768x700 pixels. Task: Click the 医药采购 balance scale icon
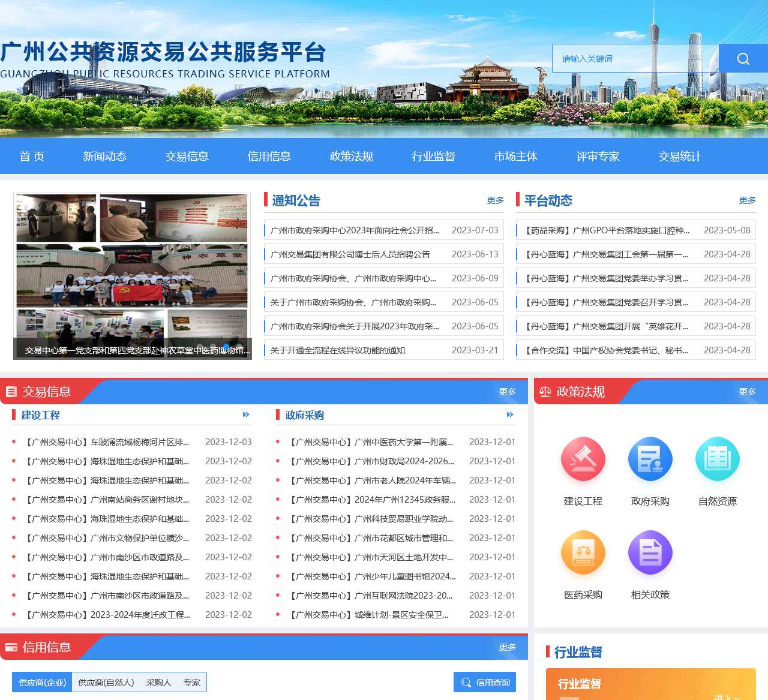point(583,552)
